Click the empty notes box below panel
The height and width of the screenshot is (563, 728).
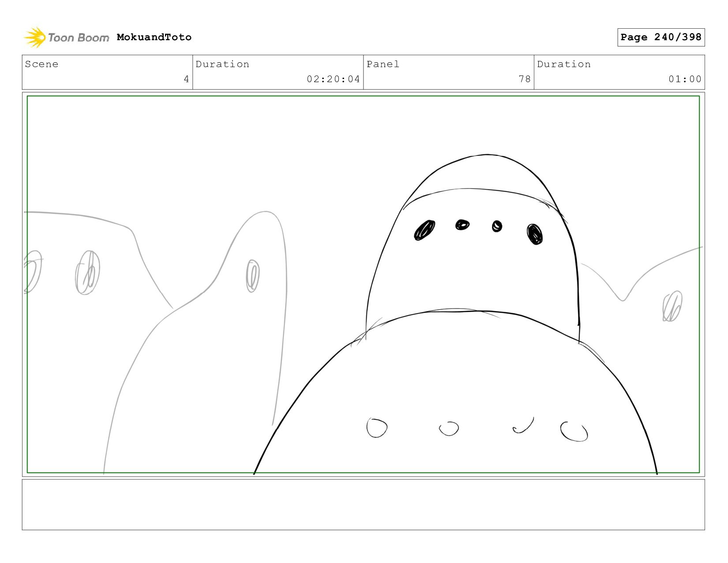[363, 505]
